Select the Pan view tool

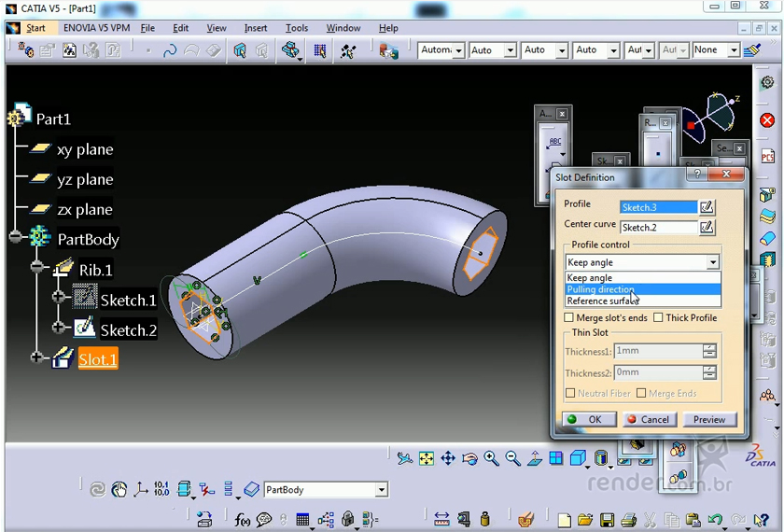coord(448,458)
